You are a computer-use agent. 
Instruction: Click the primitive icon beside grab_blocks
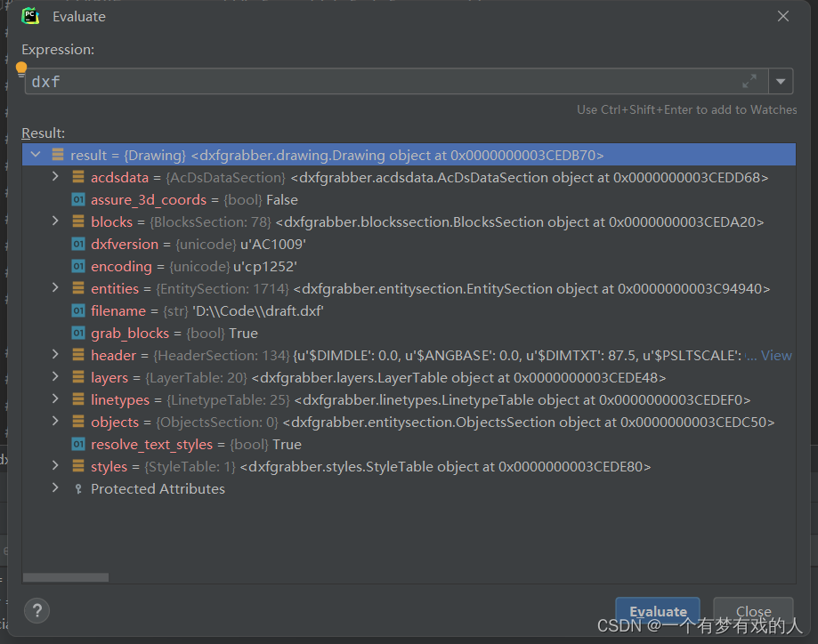coord(78,333)
